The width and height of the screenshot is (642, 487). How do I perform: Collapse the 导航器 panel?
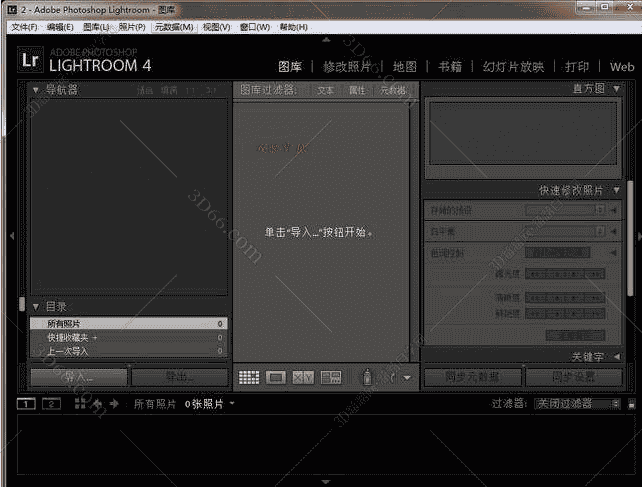coord(36,90)
